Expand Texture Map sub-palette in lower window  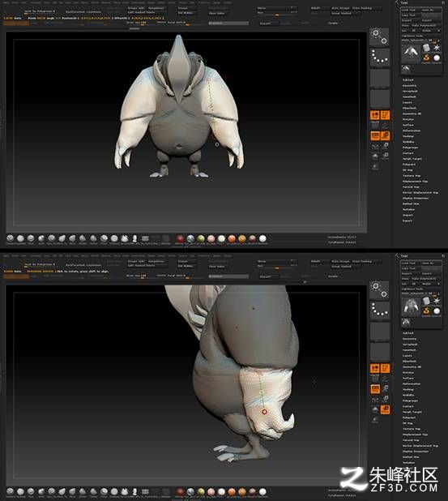click(412, 429)
